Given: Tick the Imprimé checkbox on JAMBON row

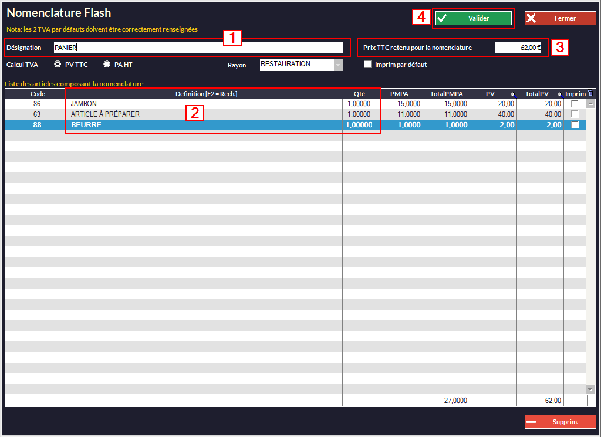Looking at the screenshot, I should pos(574,103).
